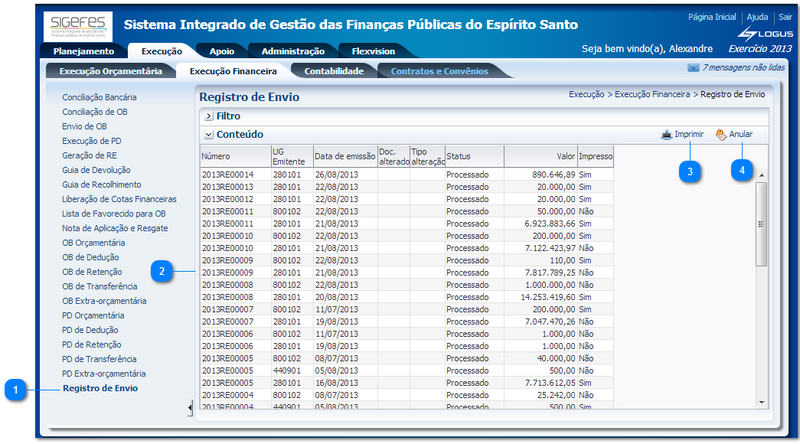Open Conciliação Bancária in sidebar
The image size is (800, 444).
pyautogui.click(x=99, y=97)
